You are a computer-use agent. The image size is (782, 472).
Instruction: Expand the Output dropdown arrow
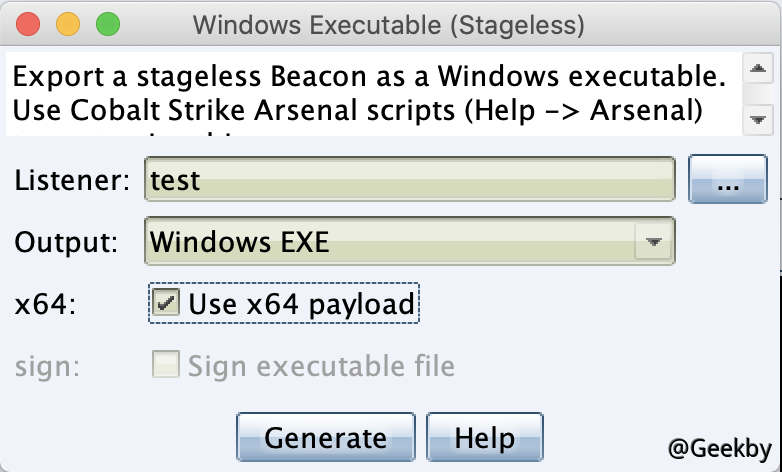tap(653, 242)
